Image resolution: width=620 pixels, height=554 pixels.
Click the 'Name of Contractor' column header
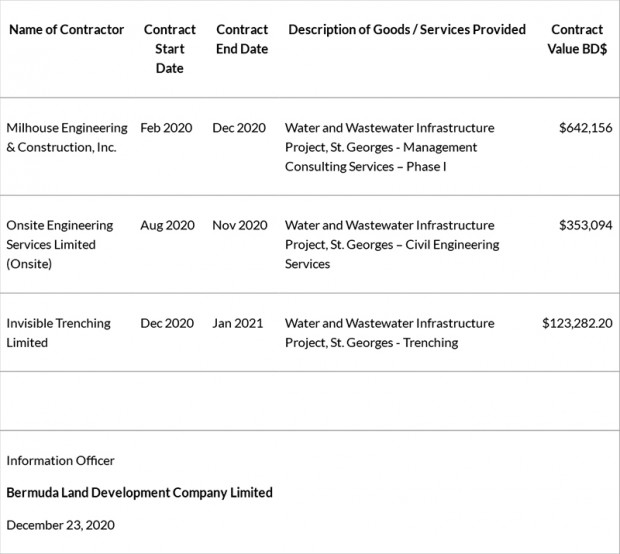(x=67, y=30)
